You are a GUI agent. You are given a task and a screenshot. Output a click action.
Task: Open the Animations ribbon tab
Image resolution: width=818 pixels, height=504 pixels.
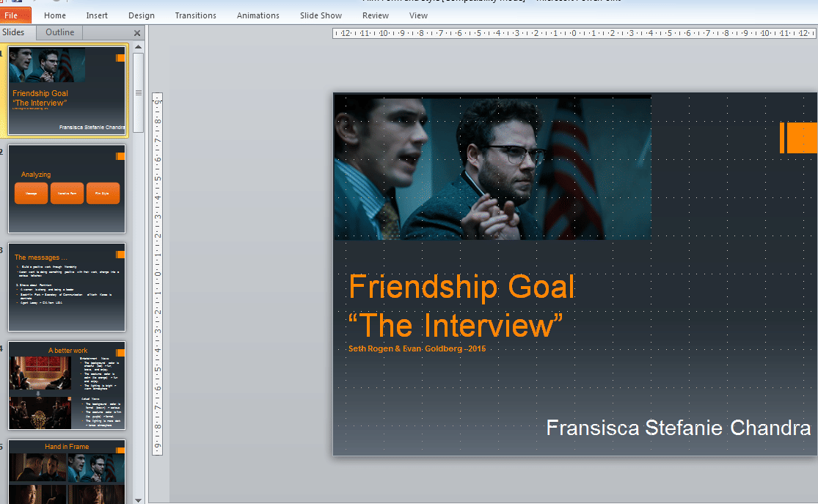pos(258,15)
